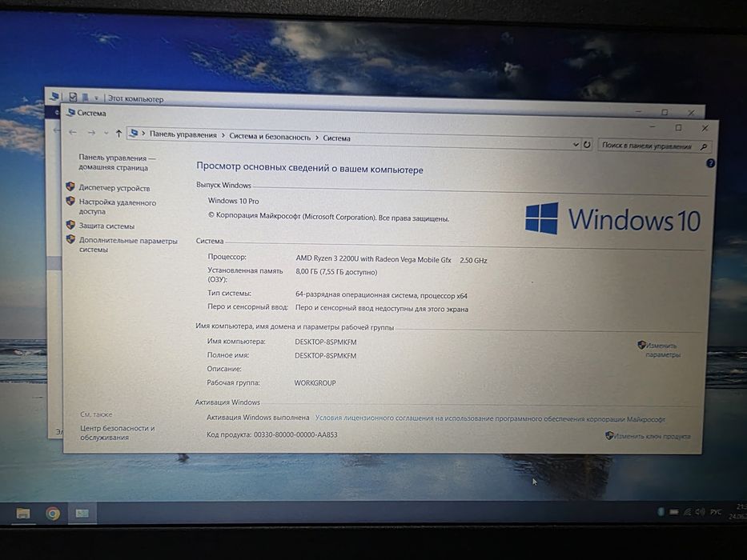Select the WORKGROUP value

click(x=315, y=383)
